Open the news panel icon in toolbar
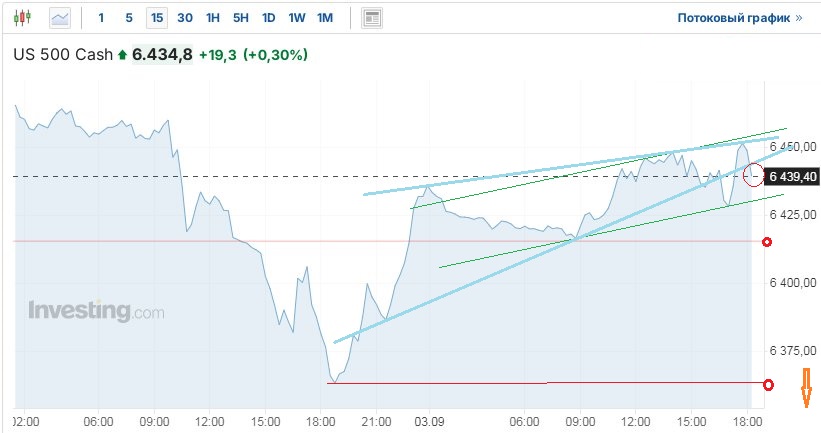Screen dimensions: 821x433 click(x=372, y=18)
